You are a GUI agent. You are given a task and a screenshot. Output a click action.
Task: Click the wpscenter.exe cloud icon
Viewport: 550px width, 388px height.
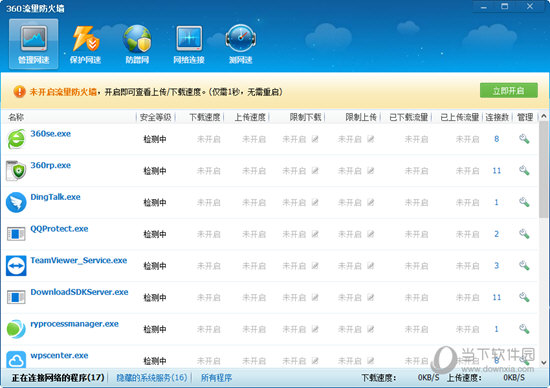(16, 359)
